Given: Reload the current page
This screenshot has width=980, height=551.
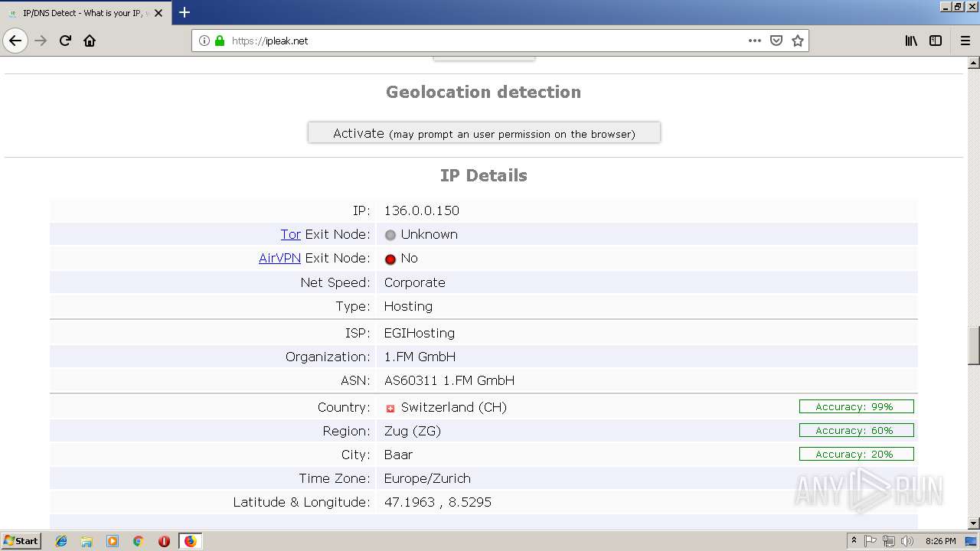Looking at the screenshot, I should [65, 41].
